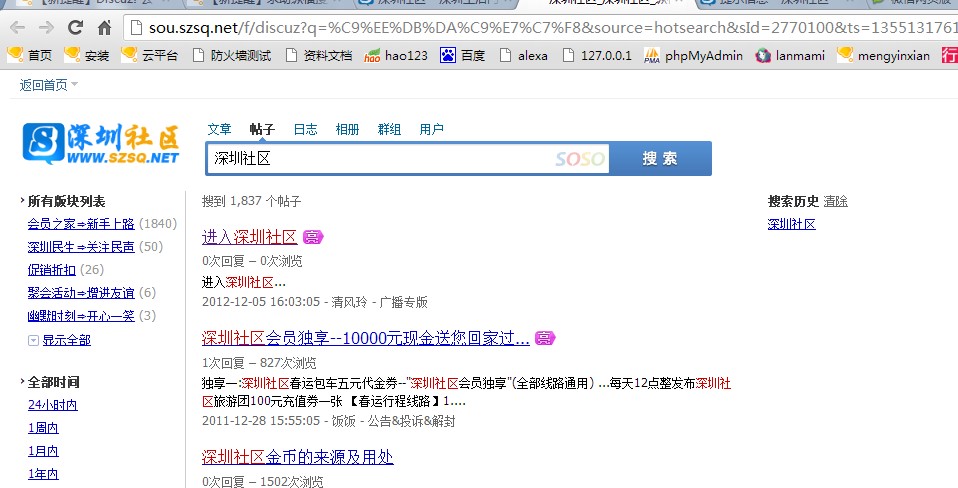Collapse the 全部时间 section arrow

pos(22,382)
